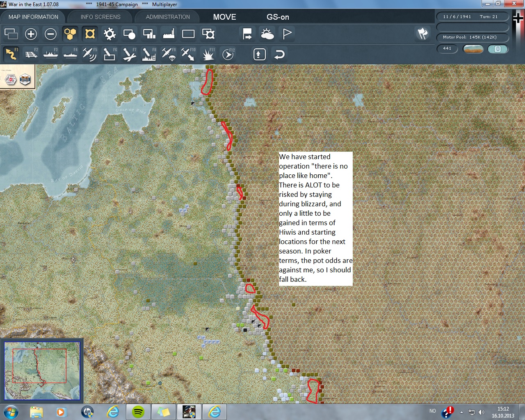
Task: Select the F5 air recon mode
Action: pos(89,54)
